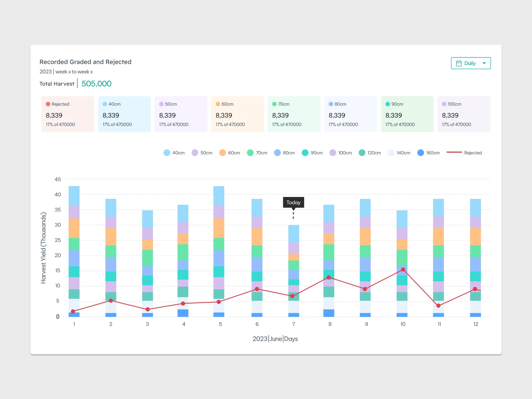Viewport: 532px width, 399px height.
Task: Toggle 140cm series in chart legend
Action: click(399, 153)
